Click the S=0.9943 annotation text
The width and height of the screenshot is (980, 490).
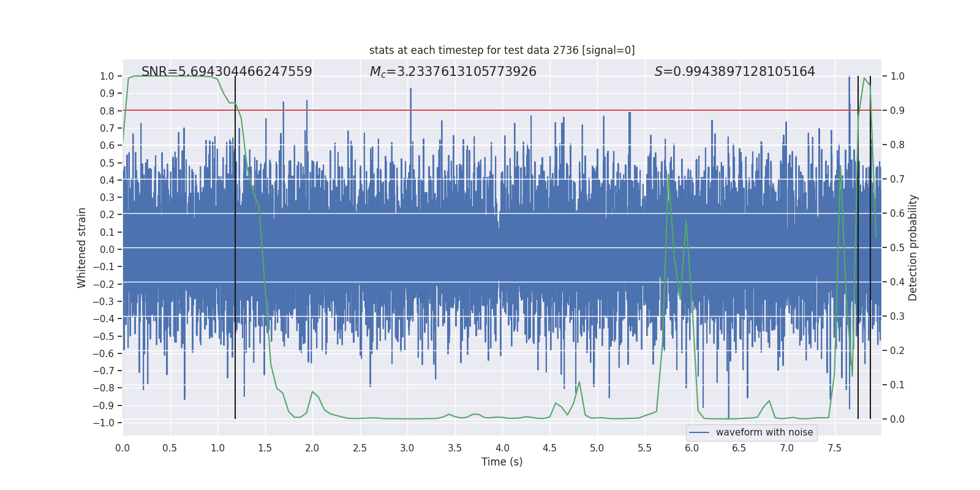tap(735, 72)
